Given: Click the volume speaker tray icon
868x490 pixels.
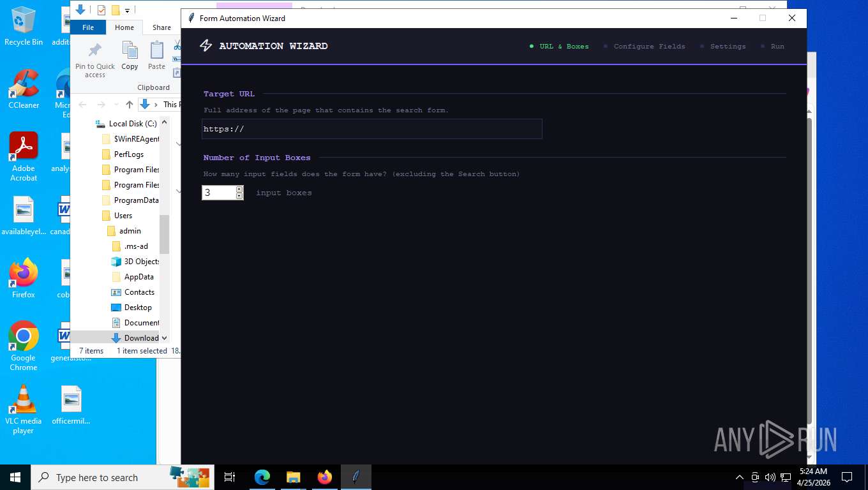Looking at the screenshot, I should 770,477.
